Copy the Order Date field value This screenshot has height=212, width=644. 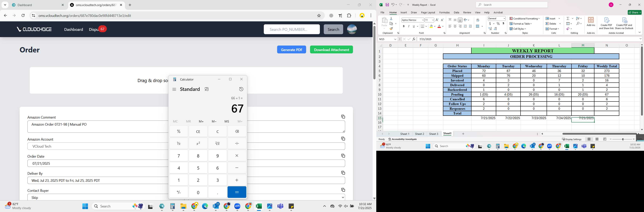pos(343,156)
